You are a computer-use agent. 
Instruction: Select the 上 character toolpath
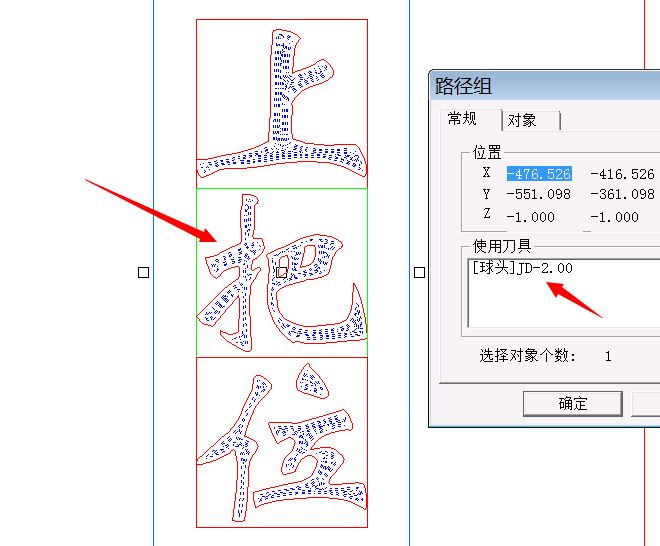[282, 103]
